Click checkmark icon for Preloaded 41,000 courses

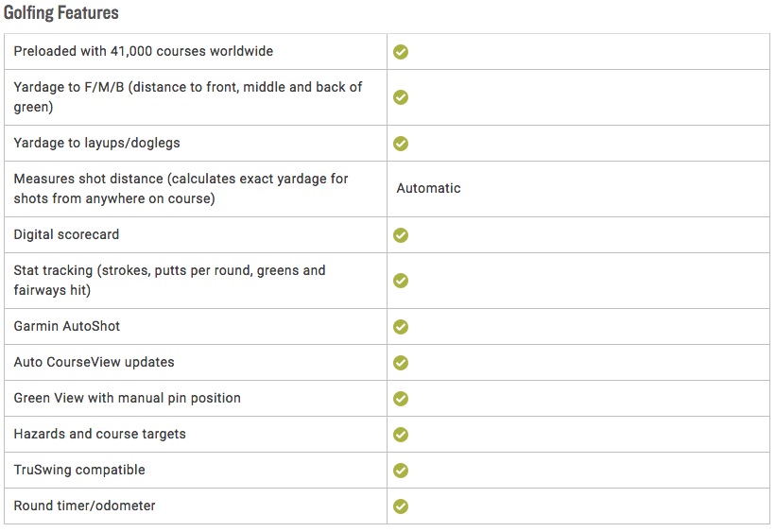401,51
